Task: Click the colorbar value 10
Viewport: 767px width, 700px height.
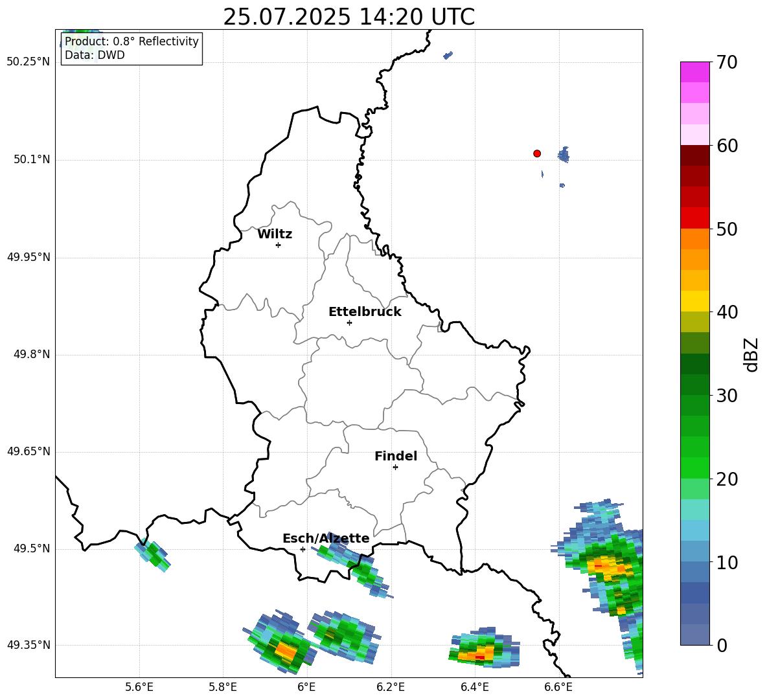Action: [x=727, y=562]
